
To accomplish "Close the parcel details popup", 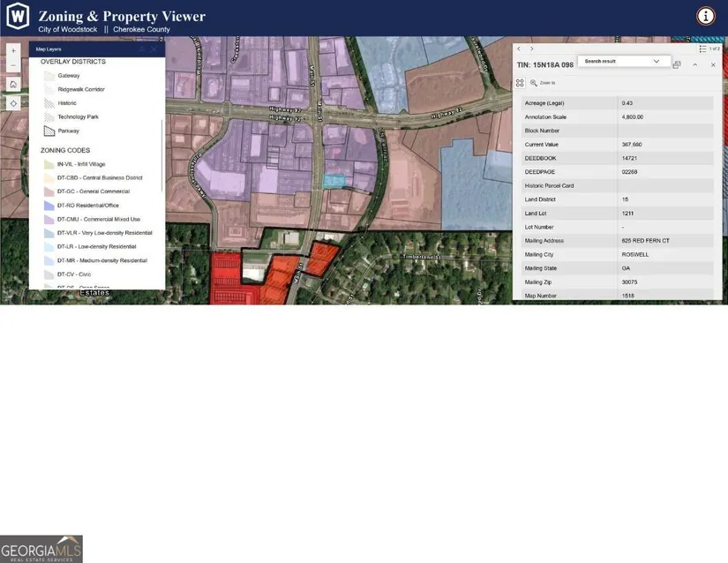I will point(713,64).
